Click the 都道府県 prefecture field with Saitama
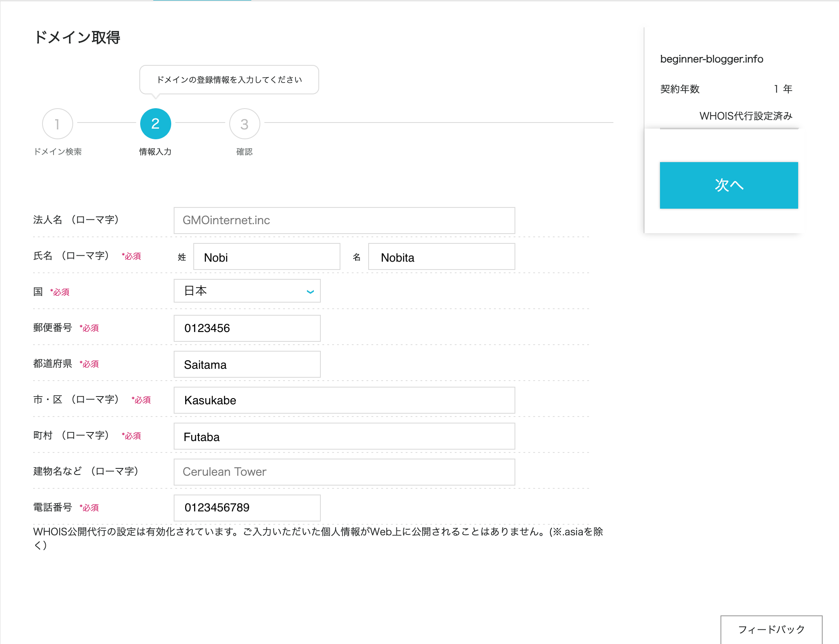The height and width of the screenshot is (644, 839). pyautogui.click(x=247, y=364)
